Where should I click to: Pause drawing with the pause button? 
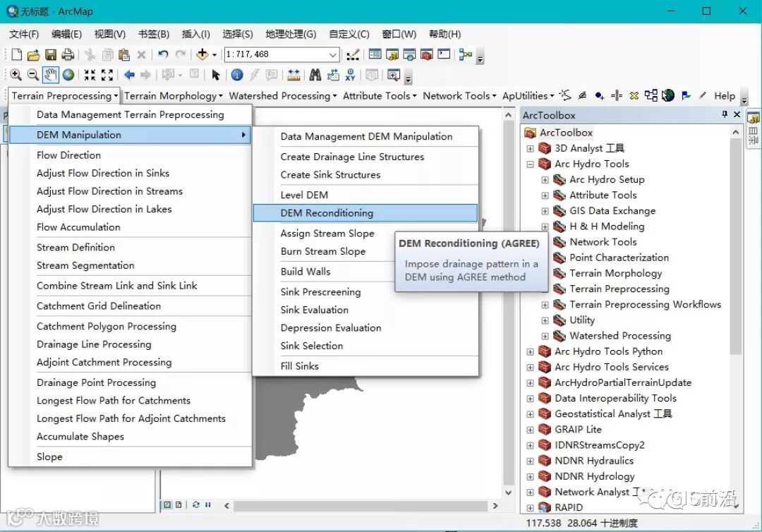pos(208,504)
